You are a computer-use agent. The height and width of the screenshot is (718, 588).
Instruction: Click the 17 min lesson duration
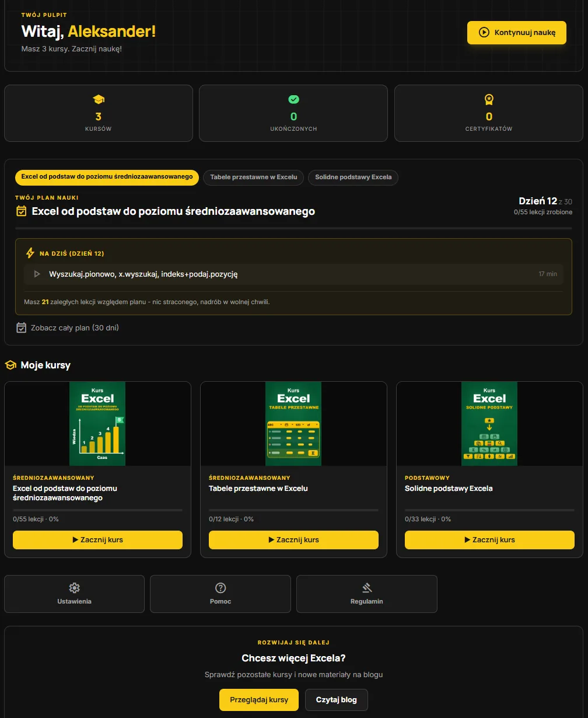(x=548, y=274)
